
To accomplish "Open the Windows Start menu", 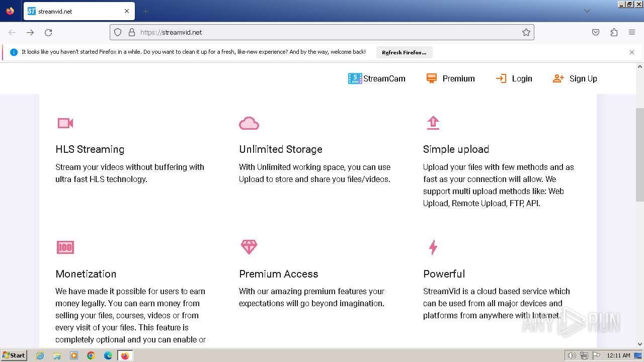I will pos(14,355).
